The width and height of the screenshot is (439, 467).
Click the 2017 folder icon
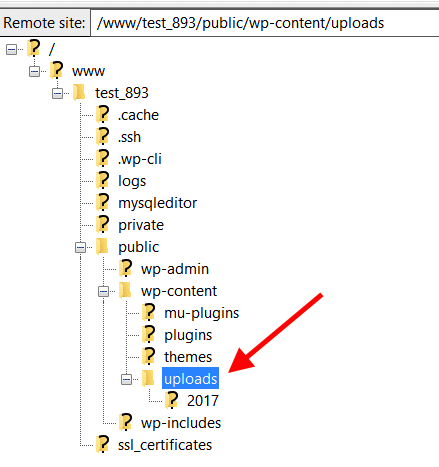pos(172,400)
